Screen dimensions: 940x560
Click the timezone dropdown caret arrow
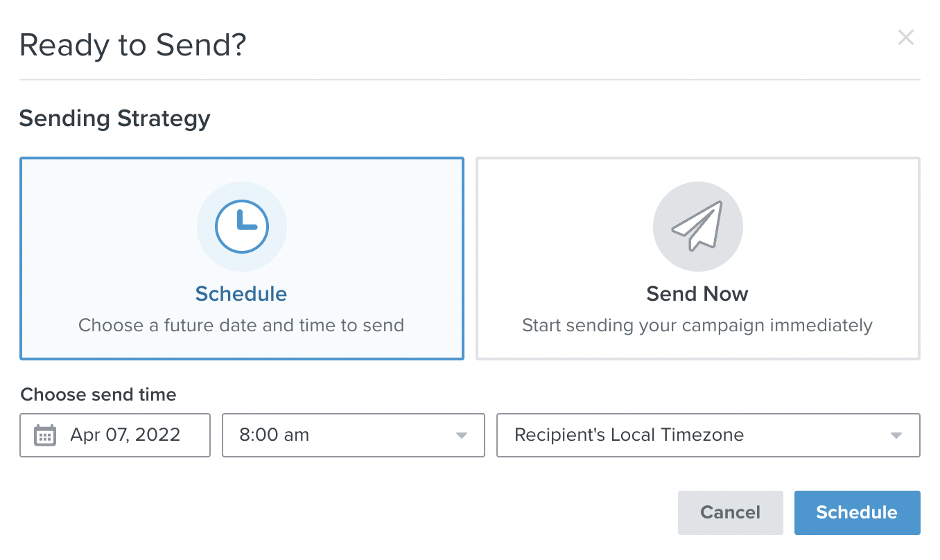click(x=896, y=436)
